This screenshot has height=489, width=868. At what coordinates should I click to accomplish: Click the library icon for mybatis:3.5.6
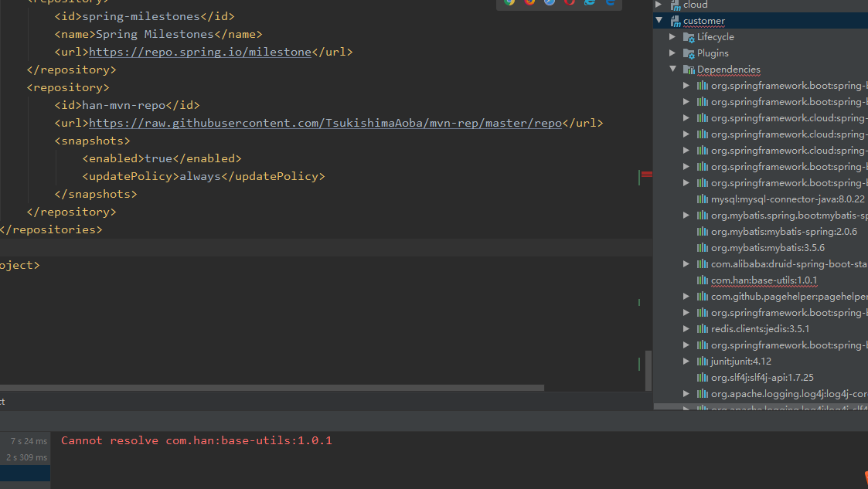[703, 248]
